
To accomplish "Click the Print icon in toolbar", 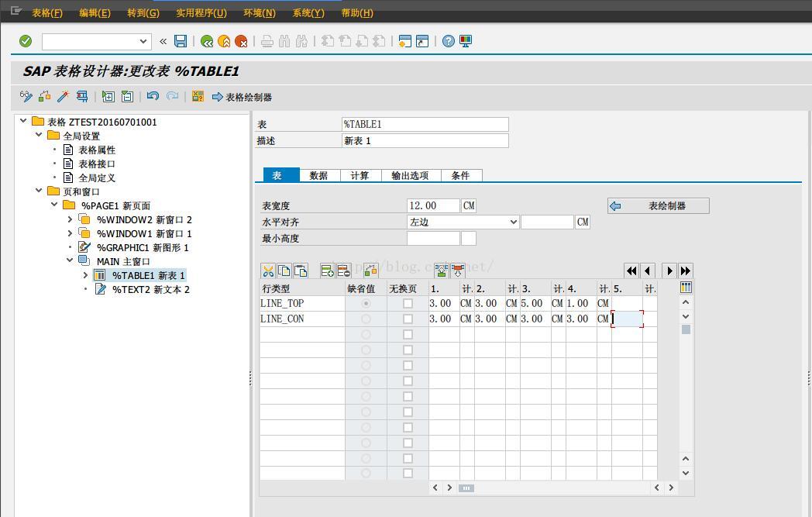I will (267, 41).
